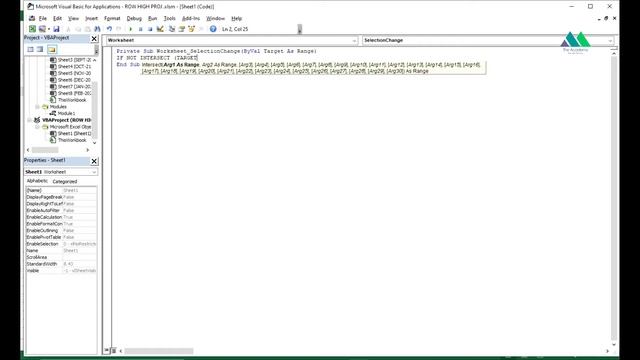Click the Cut scissors icon
This screenshot has height=360, width=640.
pos(68,29)
